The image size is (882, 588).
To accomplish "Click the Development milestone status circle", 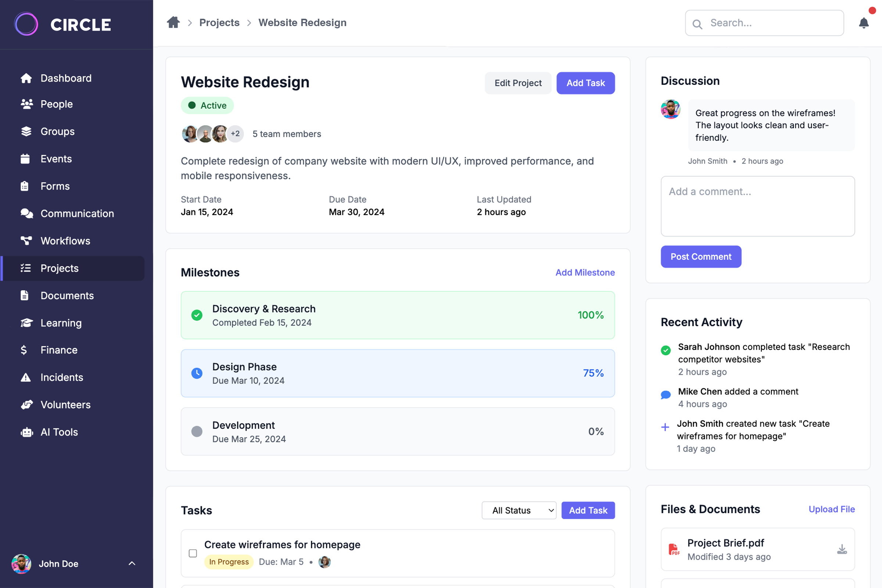I will [x=197, y=431].
